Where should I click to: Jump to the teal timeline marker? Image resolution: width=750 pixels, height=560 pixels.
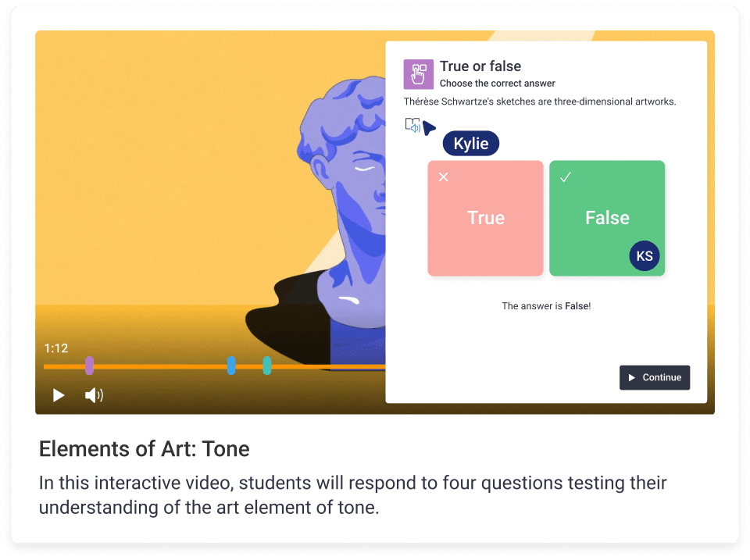pos(267,366)
